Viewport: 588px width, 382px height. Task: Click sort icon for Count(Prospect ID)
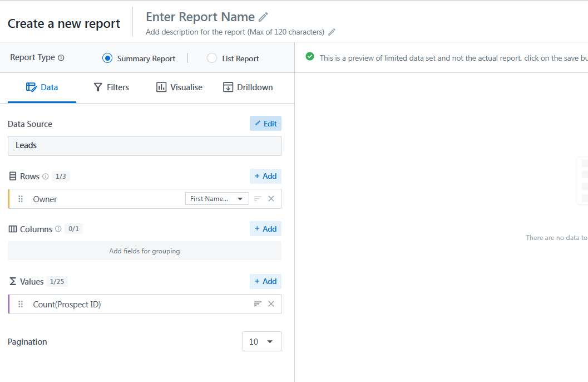coord(258,304)
